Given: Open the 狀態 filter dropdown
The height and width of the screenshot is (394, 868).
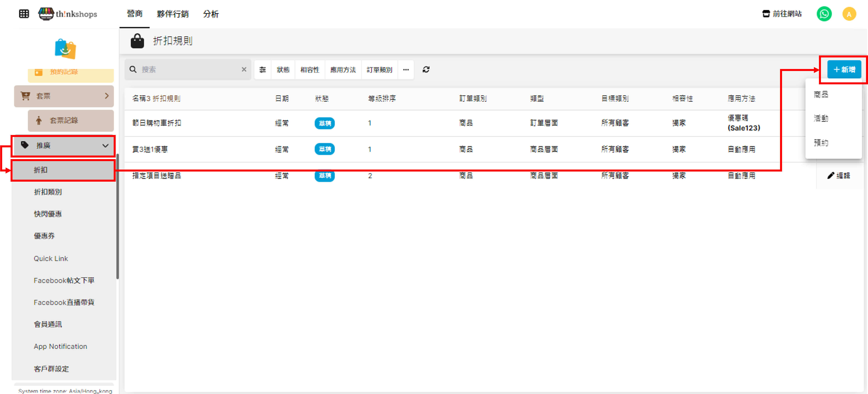Looking at the screenshot, I should tap(283, 70).
